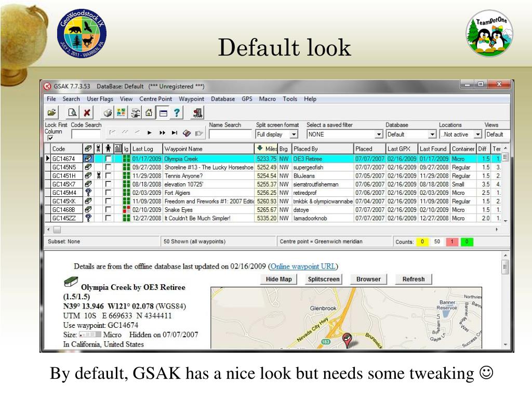
Task: Click the play next record navigation arrow
Action: pos(149,132)
